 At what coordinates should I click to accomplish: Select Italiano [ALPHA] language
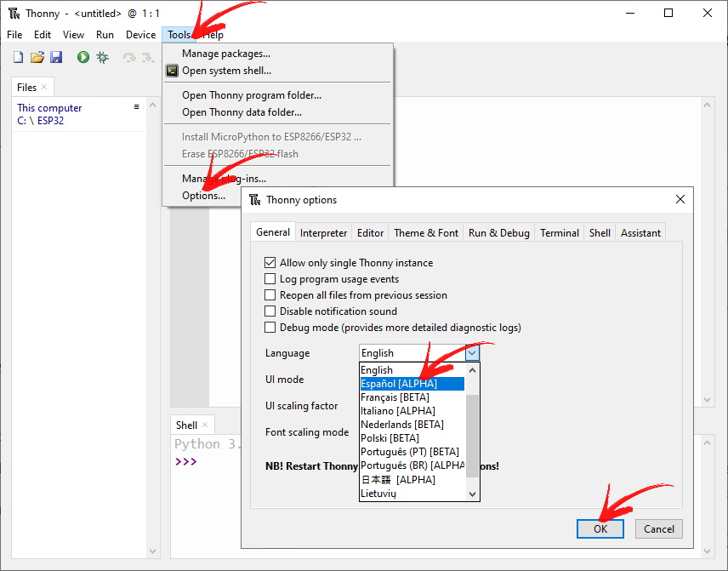tap(412, 411)
